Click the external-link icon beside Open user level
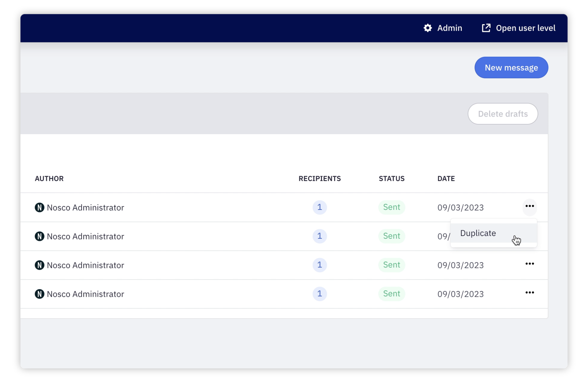 (x=486, y=28)
